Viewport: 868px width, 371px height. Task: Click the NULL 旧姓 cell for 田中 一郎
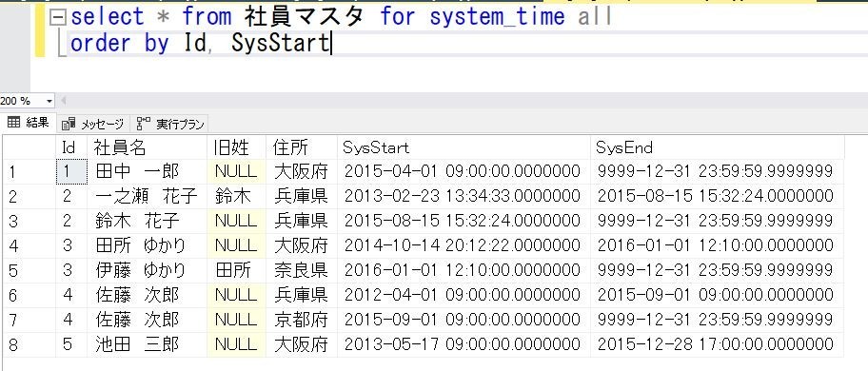pyautogui.click(x=236, y=172)
